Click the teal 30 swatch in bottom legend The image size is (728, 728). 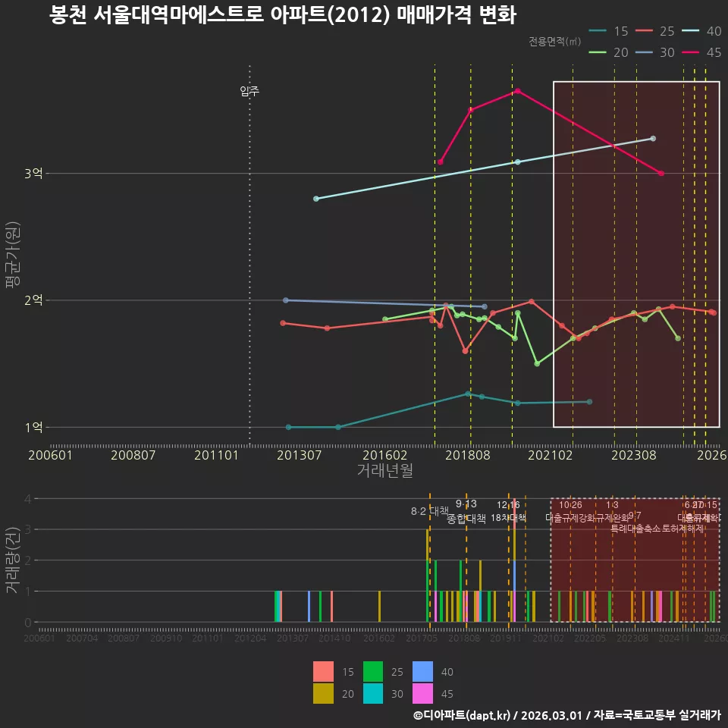click(373, 693)
